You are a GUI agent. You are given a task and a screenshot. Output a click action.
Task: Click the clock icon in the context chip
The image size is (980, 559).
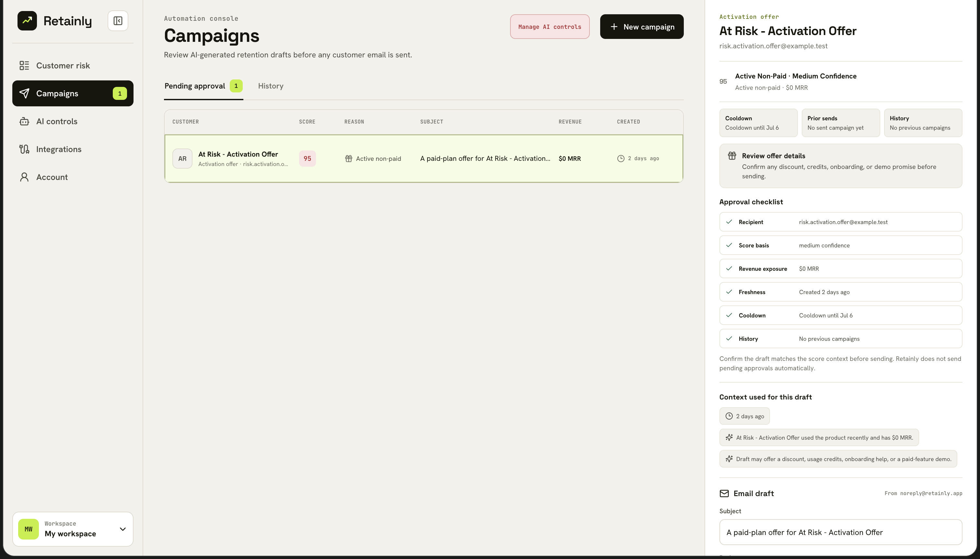click(x=729, y=416)
